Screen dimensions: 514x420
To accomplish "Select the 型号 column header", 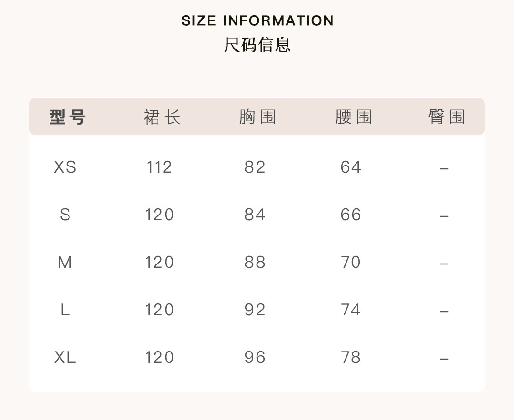I will tap(68, 117).
